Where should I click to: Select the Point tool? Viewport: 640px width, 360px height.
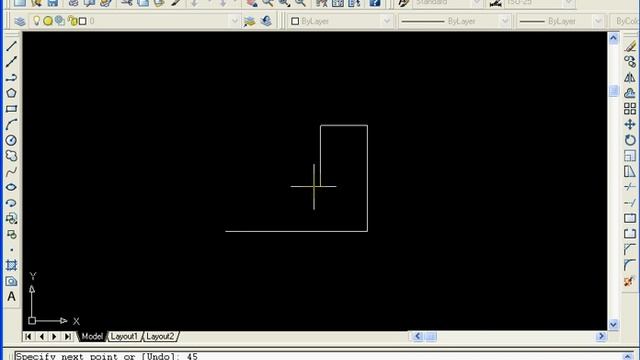point(11,250)
